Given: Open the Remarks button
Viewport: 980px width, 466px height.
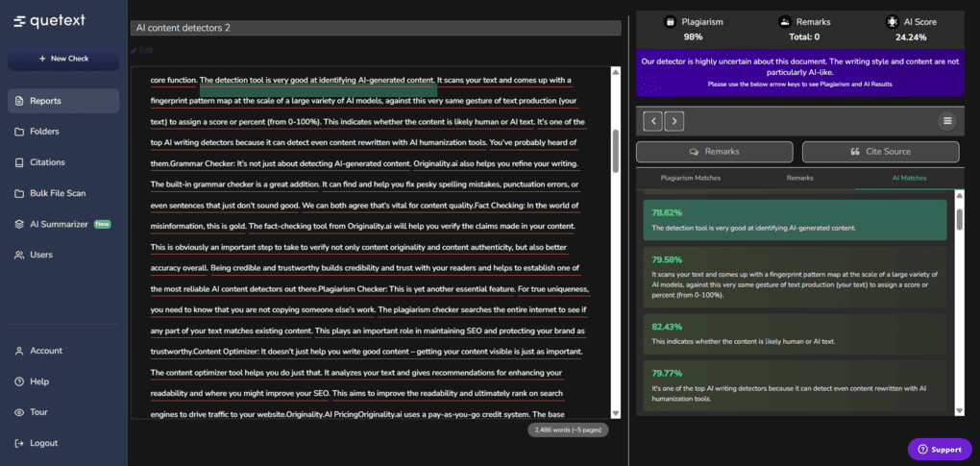Looking at the screenshot, I should pyautogui.click(x=715, y=152).
